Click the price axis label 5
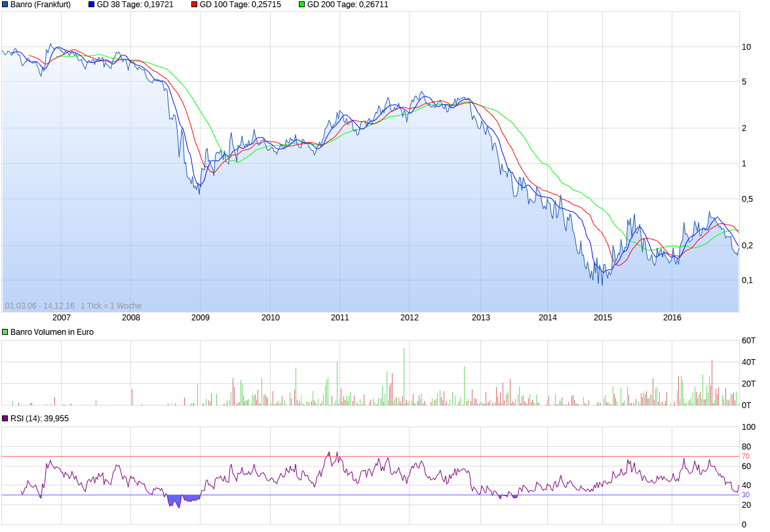This screenshot has height=532, width=770. [x=744, y=82]
